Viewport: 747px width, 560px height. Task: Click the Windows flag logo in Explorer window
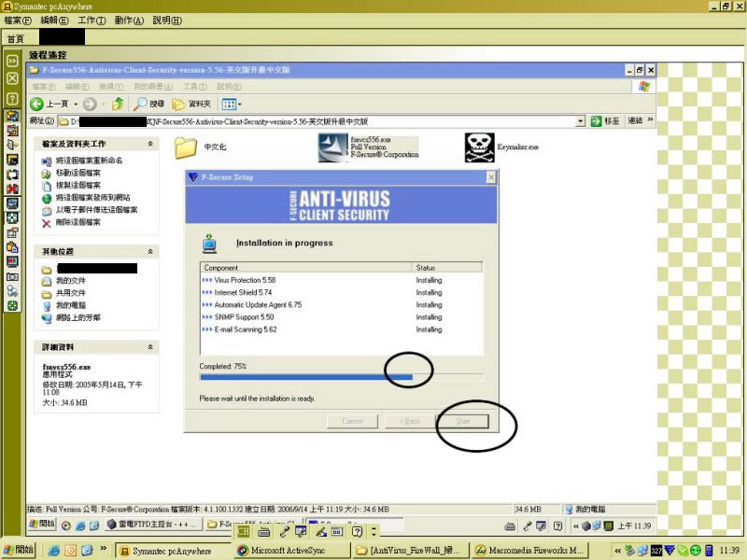click(644, 87)
